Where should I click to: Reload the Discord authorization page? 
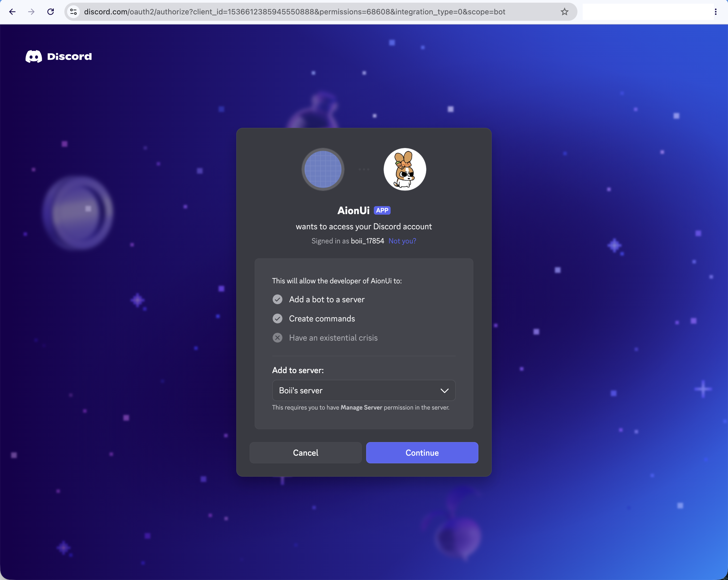click(x=51, y=12)
